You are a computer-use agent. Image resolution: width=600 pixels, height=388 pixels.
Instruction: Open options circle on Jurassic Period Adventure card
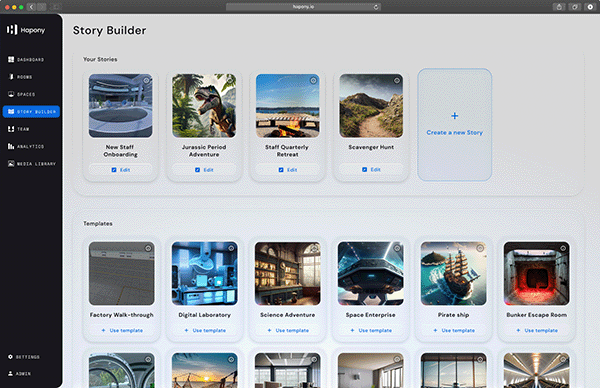230,80
